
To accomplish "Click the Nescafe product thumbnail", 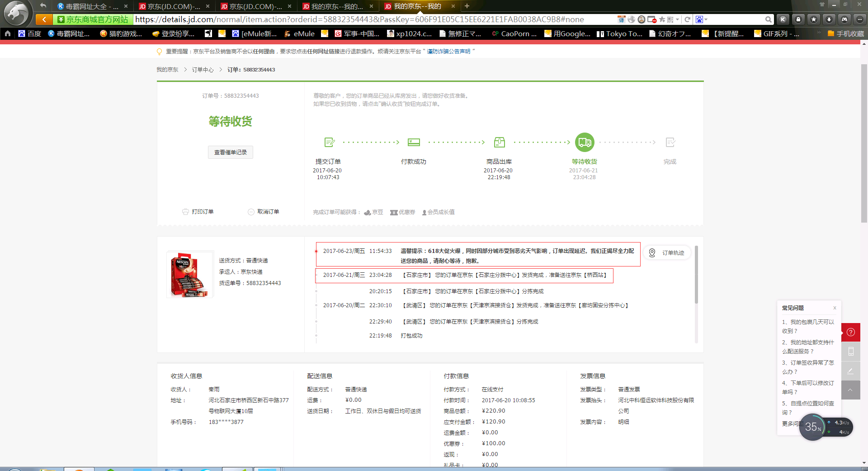I will (x=190, y=274).
